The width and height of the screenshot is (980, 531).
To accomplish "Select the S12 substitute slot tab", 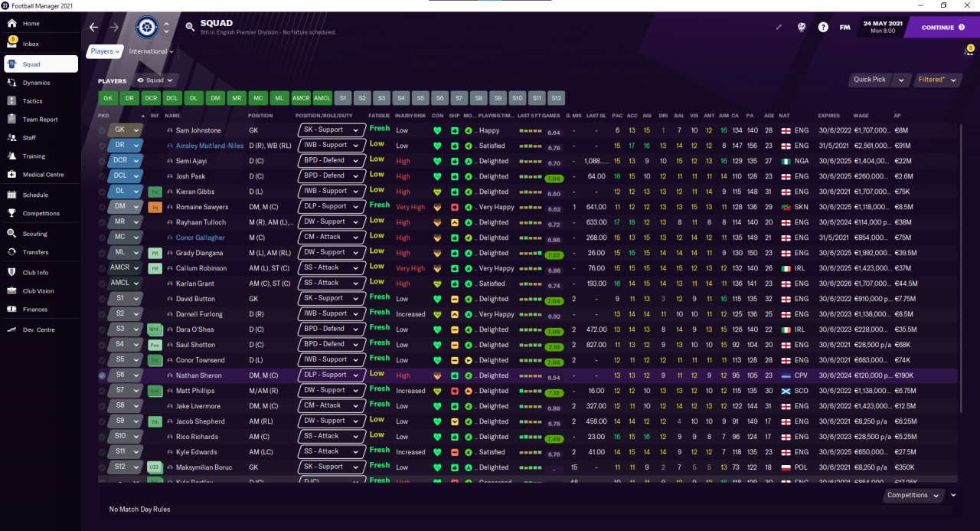I will pyautogui.click(x=556, y=98).
